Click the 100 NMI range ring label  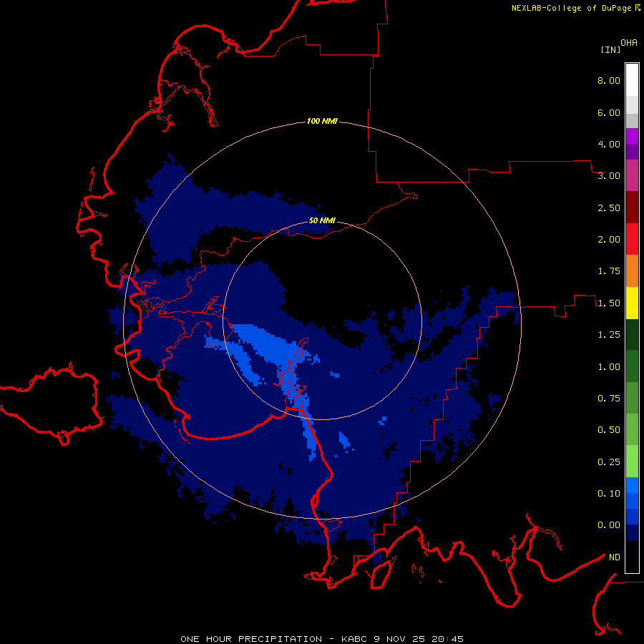(x=322, y=121)
